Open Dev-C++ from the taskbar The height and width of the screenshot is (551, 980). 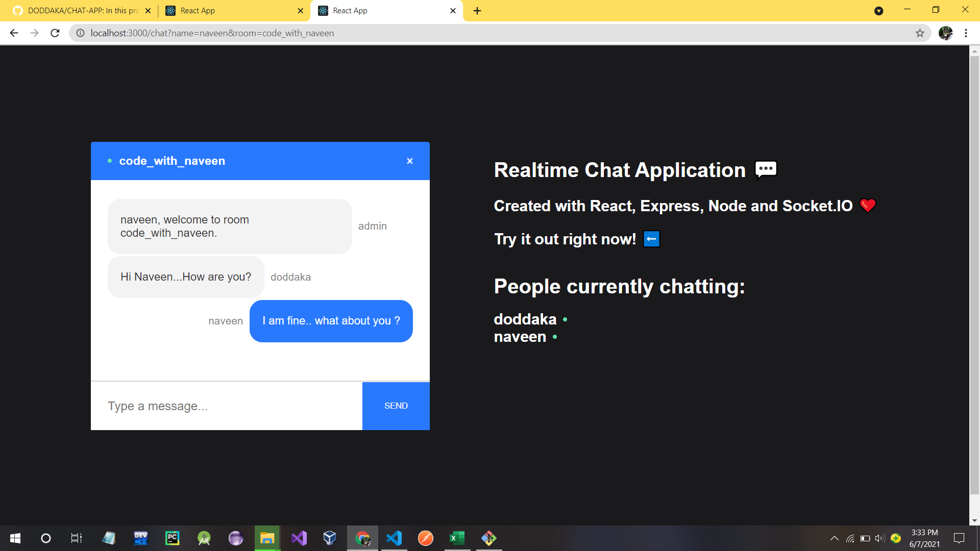pos(140,538)
